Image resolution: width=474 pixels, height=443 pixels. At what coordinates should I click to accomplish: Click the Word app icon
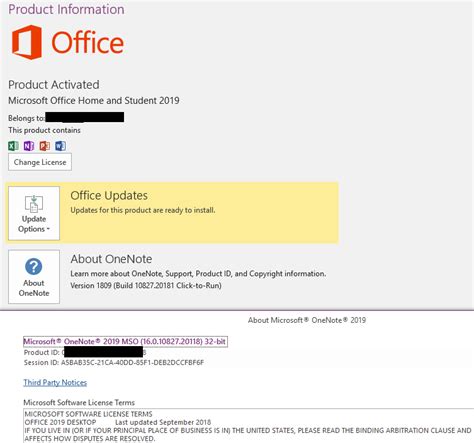[x=60, y=146]
